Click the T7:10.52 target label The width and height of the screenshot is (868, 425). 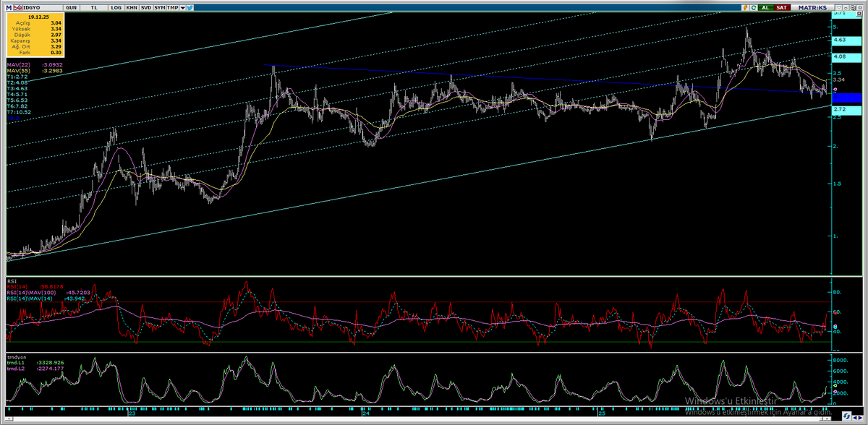[x=19, y=112]
